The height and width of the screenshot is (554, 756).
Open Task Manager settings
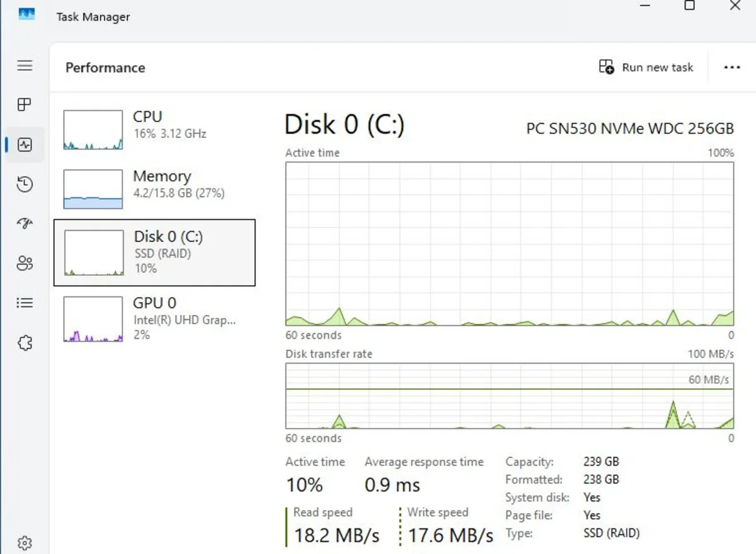click(x=25, y=542)
